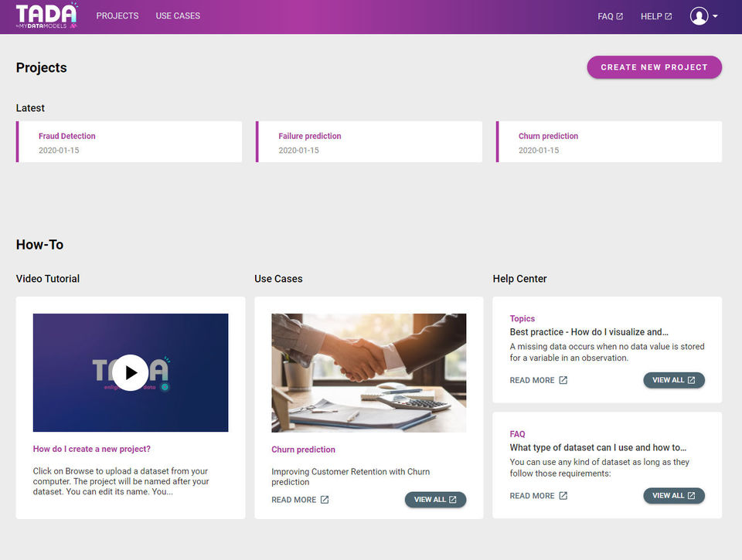
Task: Click READ MORE under Churn prediction
Action: [300, 500]
